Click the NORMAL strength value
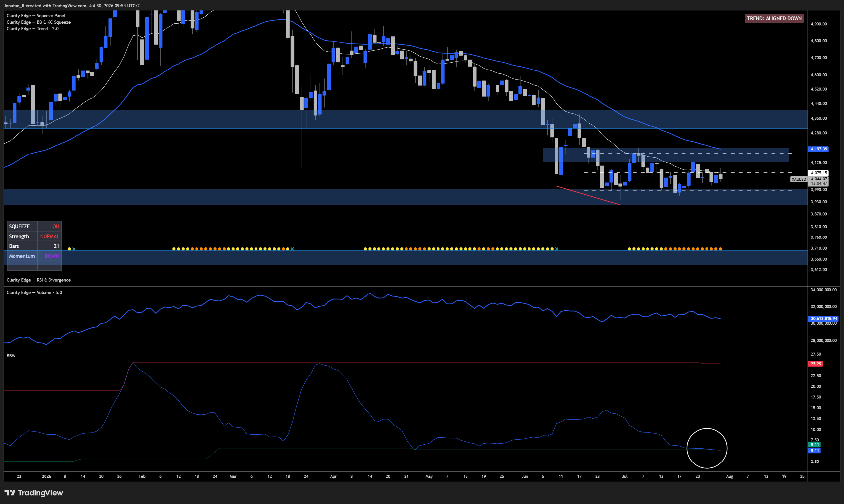The height and width of the screenshot is (504, 844). tap(50, 236)
